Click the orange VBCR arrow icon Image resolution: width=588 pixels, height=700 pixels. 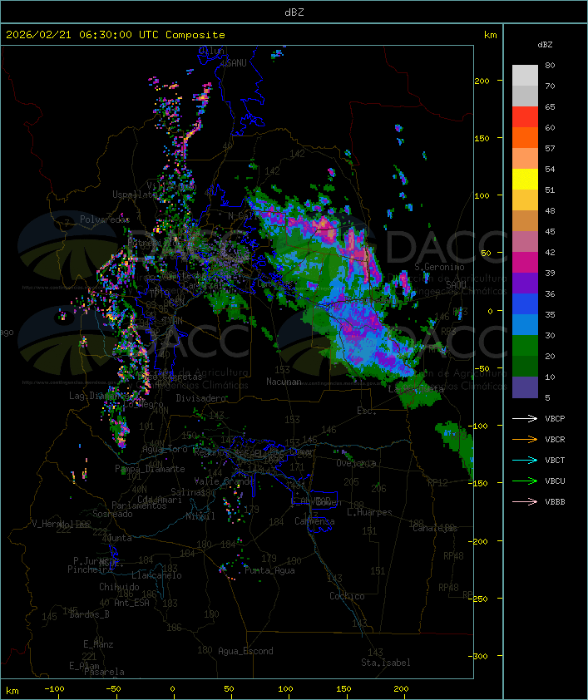click(x=525, y=439)
